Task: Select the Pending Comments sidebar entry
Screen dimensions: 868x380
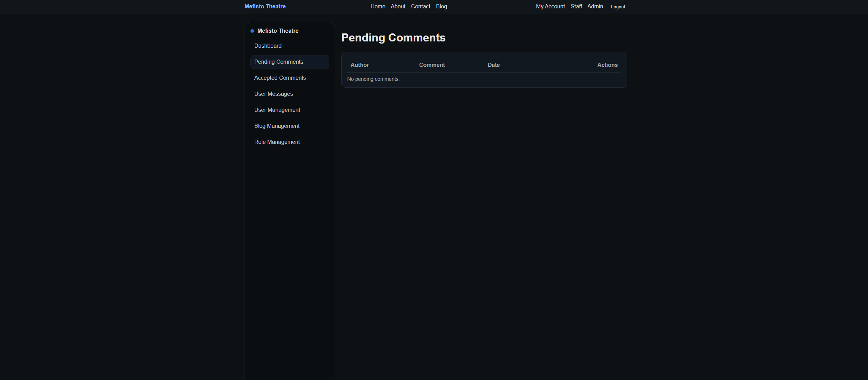Action: coord(278,62)
